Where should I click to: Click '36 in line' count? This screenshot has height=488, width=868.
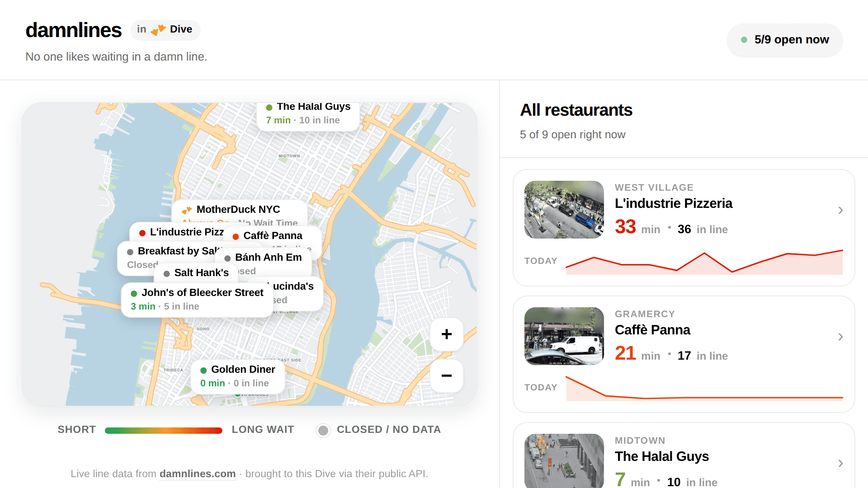pyautogui.click(x=703, y=230)
